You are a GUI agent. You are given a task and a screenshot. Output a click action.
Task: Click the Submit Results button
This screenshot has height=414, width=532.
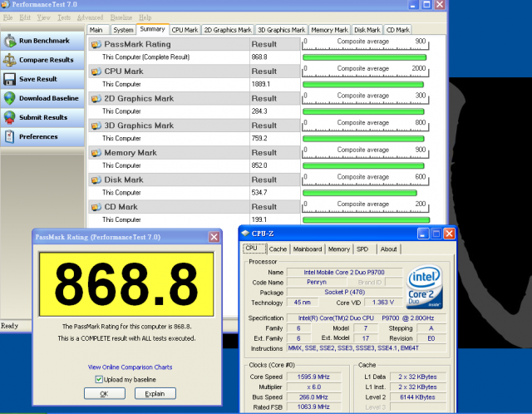point(42,117)
